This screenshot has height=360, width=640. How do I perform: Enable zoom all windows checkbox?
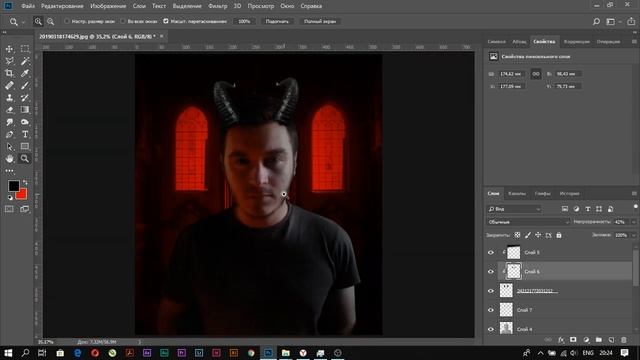pyautogui.click(x=123, y=21)
